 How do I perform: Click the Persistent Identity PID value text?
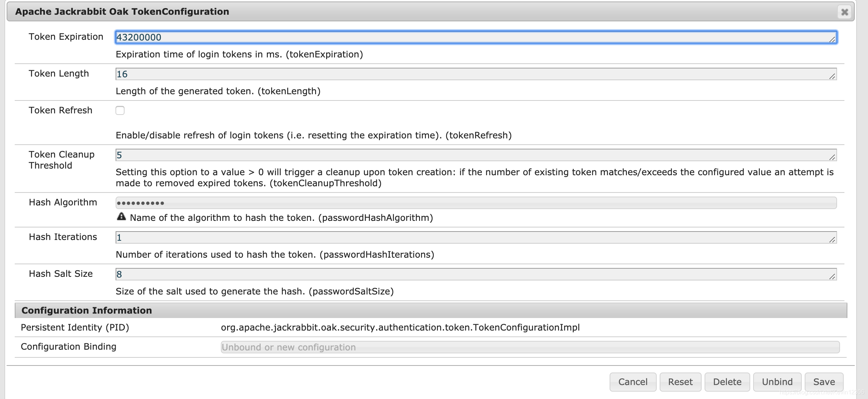(400, 327)
